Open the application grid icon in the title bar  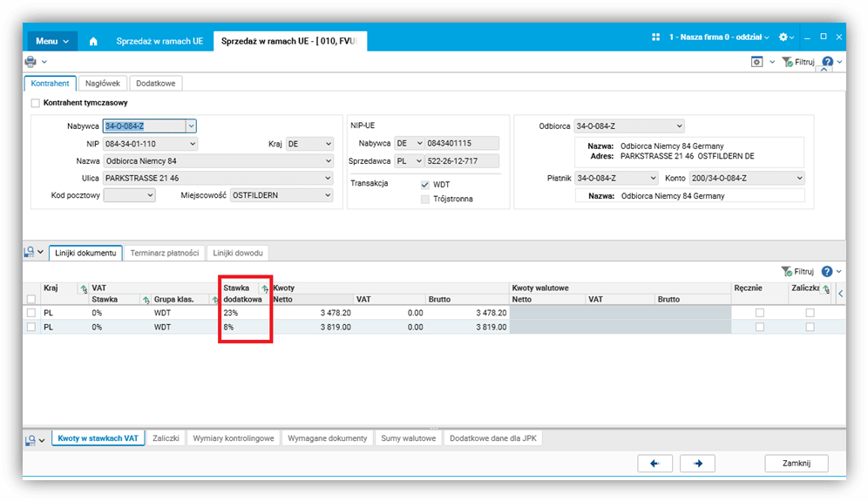tap(655, 37)
